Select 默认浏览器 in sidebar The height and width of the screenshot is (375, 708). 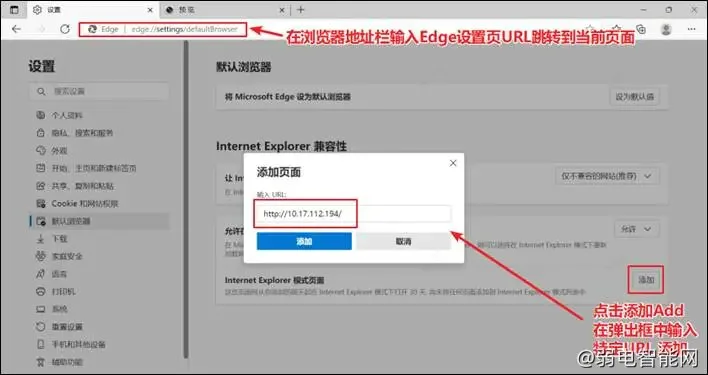(99, 221)
